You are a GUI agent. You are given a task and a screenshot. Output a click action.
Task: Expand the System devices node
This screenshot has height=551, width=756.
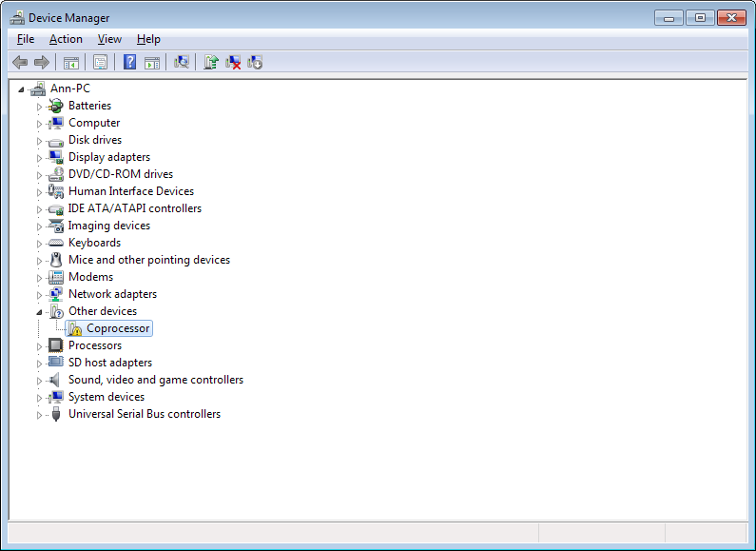click(x=40, y=398)
